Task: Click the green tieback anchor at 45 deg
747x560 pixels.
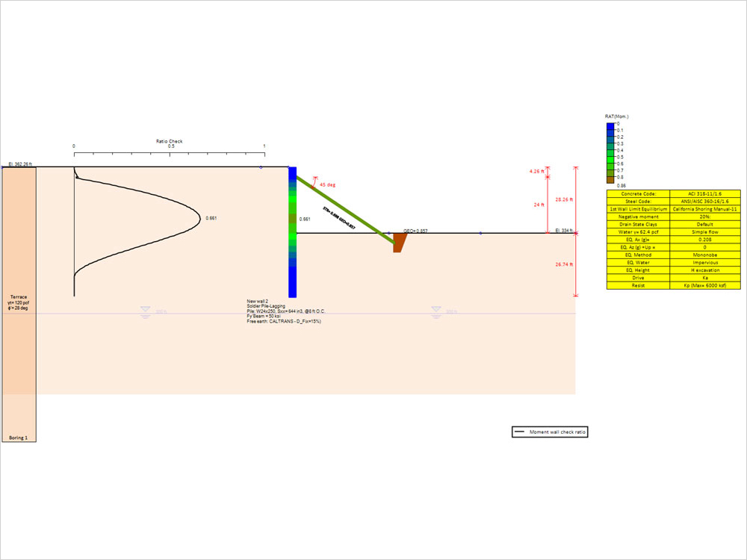Action: point(344,209)
